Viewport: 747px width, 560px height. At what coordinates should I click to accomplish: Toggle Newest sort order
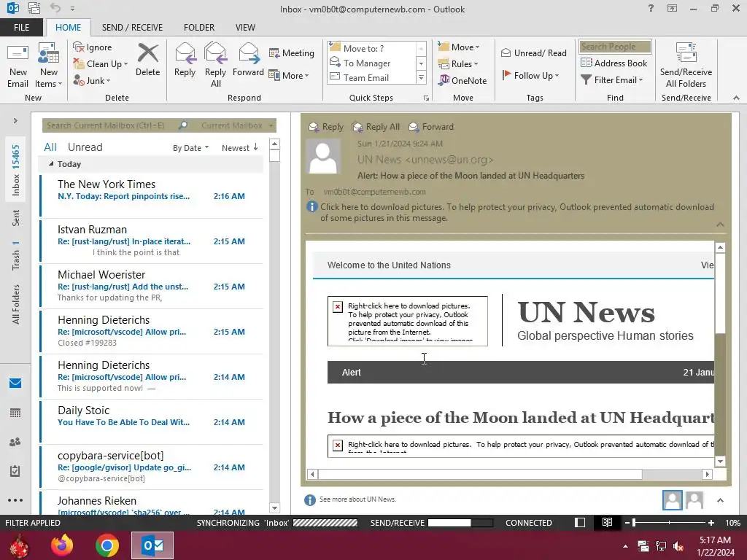coord(239,147)
